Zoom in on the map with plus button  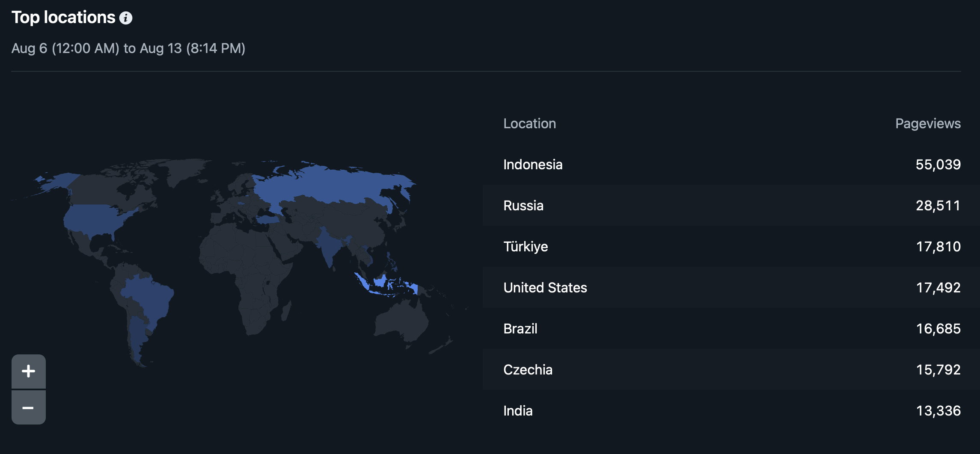pos(29,371)
